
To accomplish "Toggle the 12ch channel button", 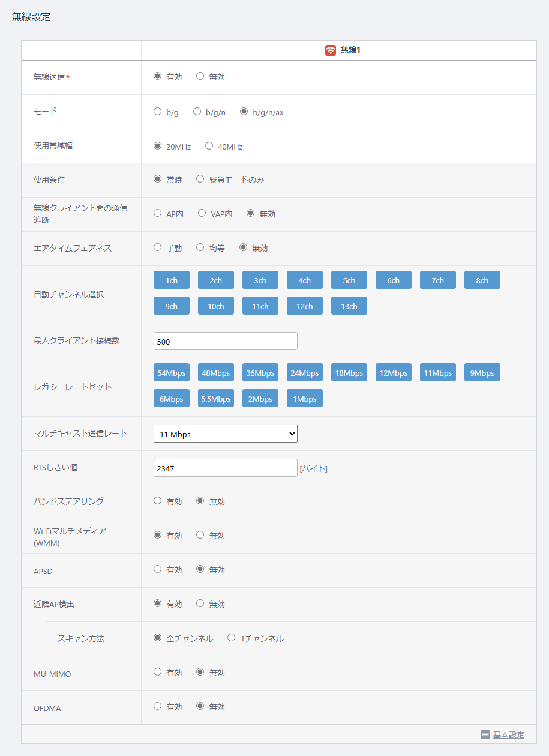I will pyautogui.click(x=305, y=306).
